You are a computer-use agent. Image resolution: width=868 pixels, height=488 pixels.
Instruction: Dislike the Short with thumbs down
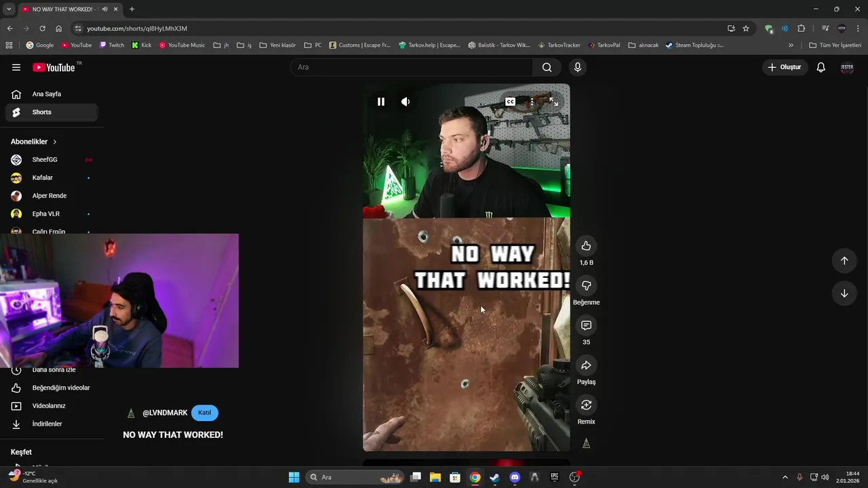point(587,286)
